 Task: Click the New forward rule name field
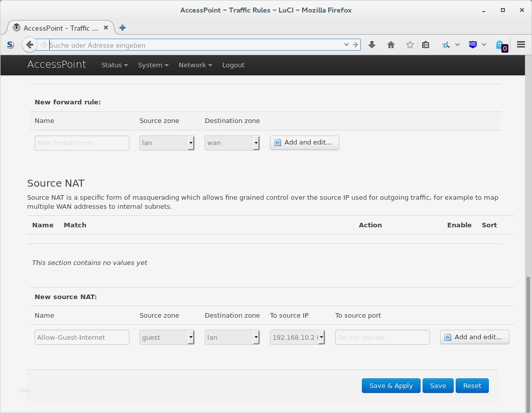click(x=82, y=143)
